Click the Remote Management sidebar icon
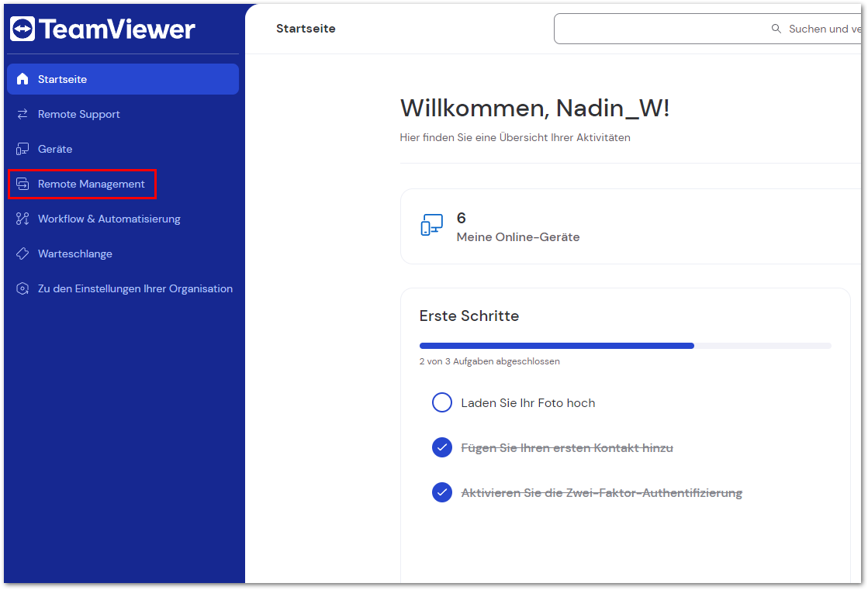This screenshot has width=868, height=590. [x=22, y=184]
